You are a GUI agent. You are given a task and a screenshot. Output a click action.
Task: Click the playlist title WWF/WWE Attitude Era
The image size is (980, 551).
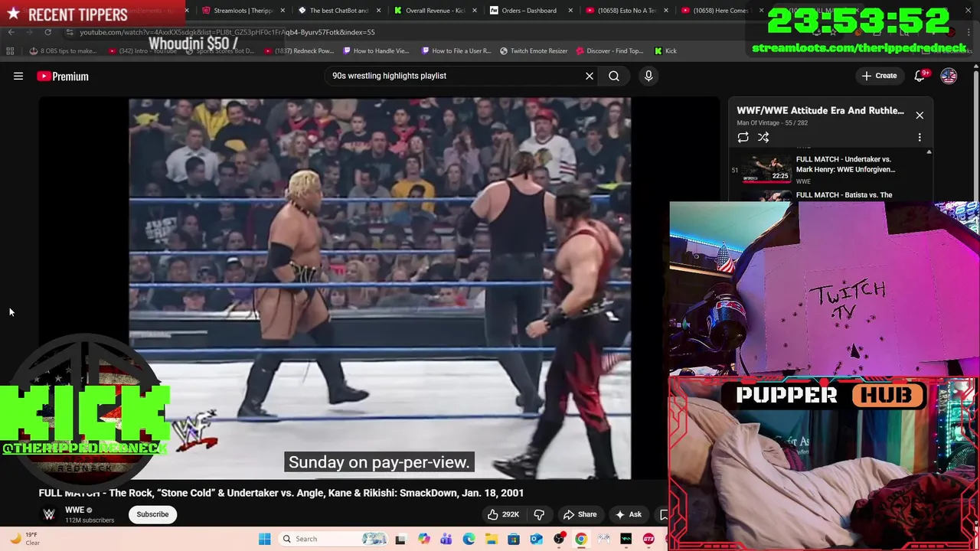point(820,110)
